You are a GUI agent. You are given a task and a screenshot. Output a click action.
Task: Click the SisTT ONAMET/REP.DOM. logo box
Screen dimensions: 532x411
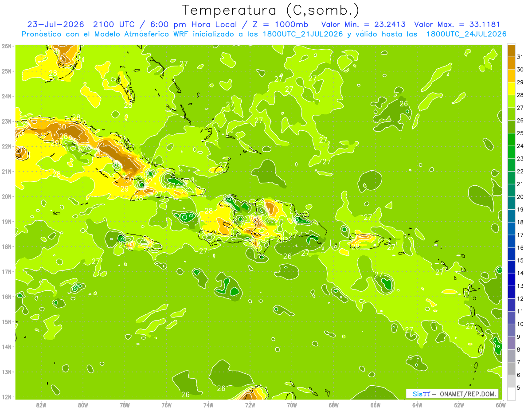(452, 394)
